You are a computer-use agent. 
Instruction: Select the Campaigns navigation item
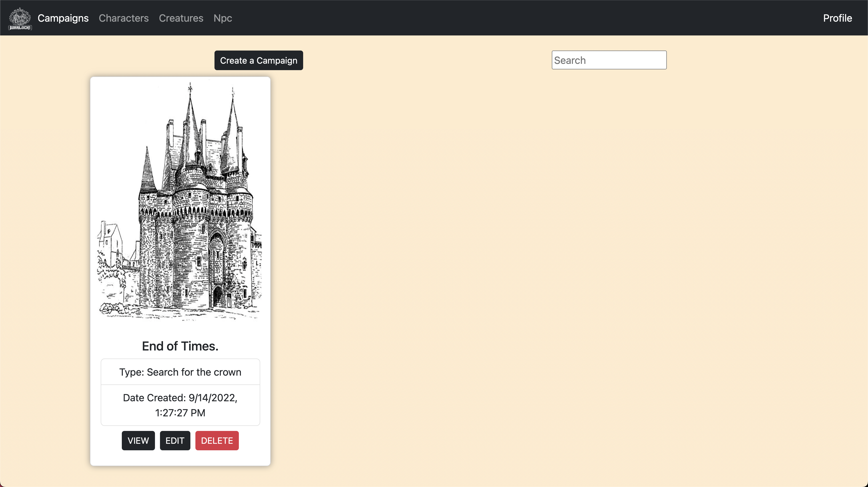[x=63, y=18]
